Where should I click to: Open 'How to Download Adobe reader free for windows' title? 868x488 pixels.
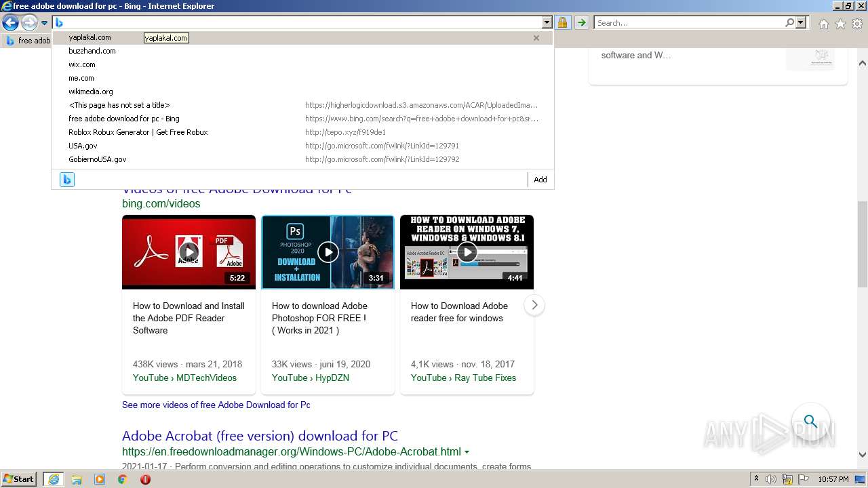click(x=459, y=312)
